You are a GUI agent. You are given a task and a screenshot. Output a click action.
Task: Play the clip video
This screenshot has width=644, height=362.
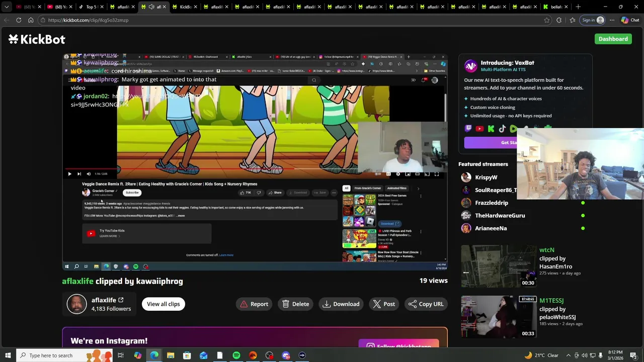(69, 174)
